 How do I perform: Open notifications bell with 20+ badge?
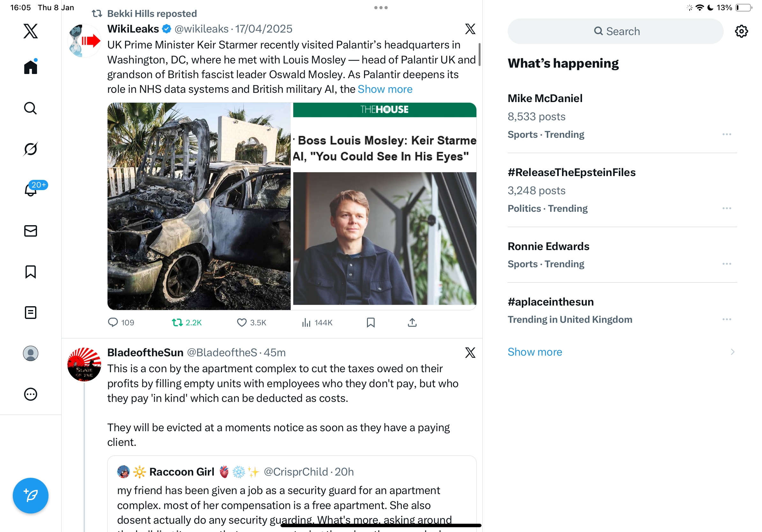coord(31,190)
